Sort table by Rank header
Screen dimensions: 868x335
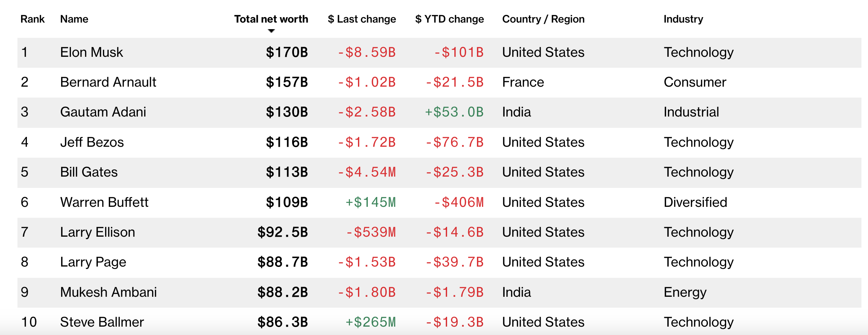[x=32, y=19]
